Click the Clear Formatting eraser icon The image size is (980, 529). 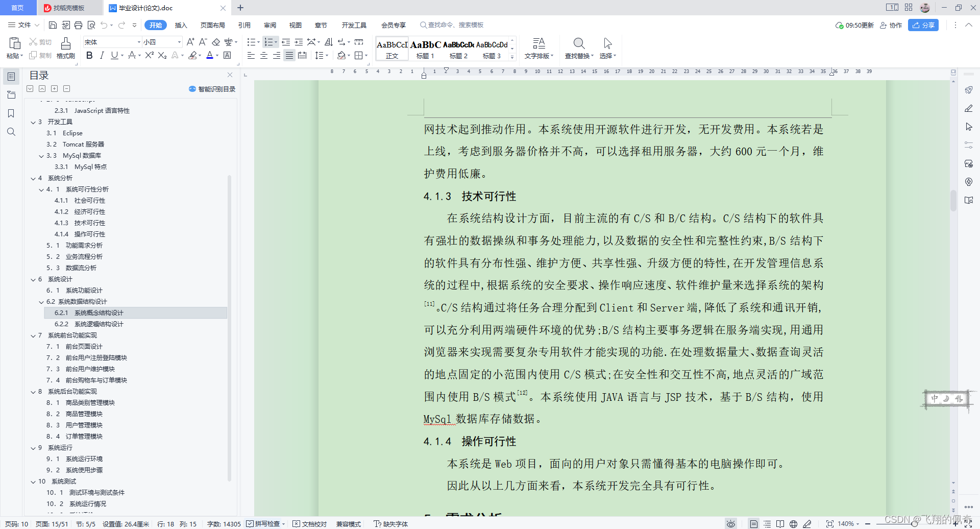coord(216,42)
